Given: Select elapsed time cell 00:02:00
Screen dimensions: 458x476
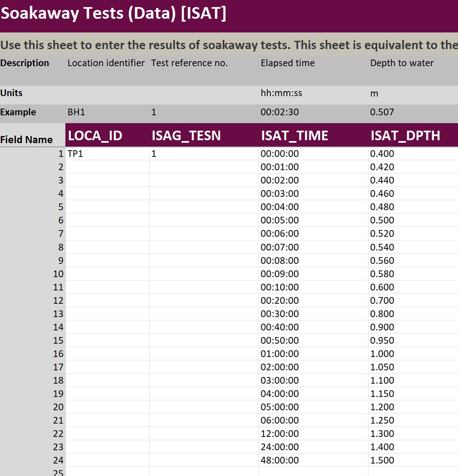Looking at the screenshot, I should click(314, 180).
